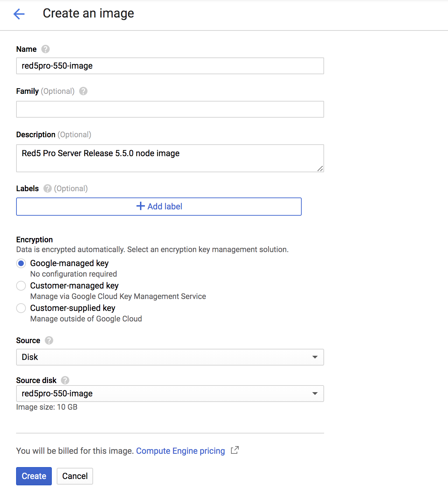Open help icon next to Source
The width and height of the screenshot is (448, 486).
click(x=49, y=340)
